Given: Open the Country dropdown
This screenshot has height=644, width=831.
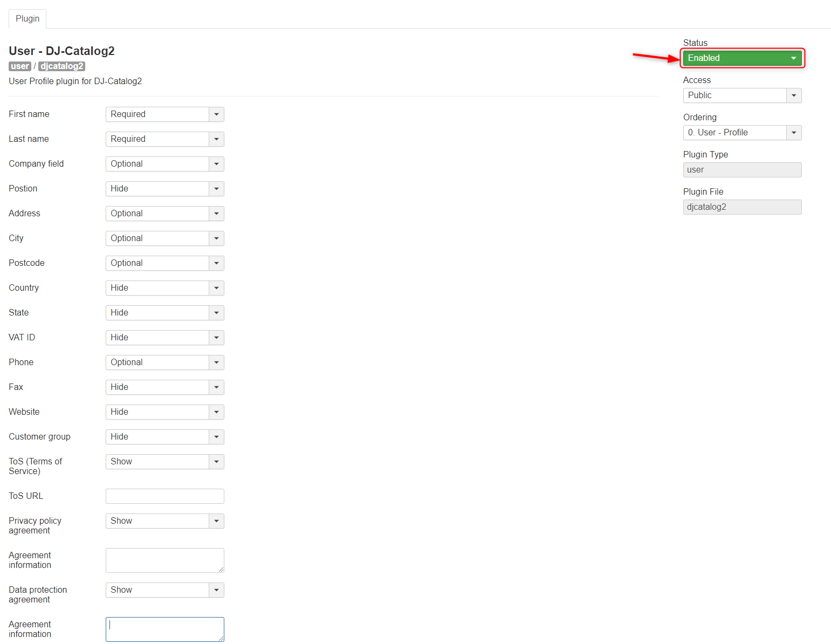Looking at the screenshot, I should (165, 288).
